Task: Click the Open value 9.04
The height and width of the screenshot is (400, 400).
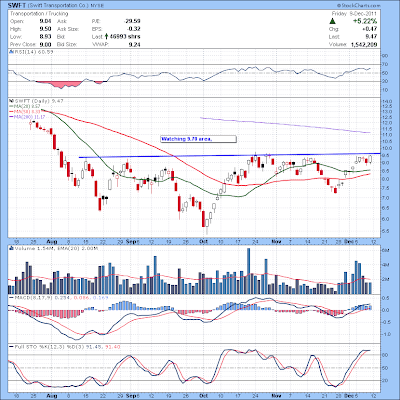Action: (45, 21)
